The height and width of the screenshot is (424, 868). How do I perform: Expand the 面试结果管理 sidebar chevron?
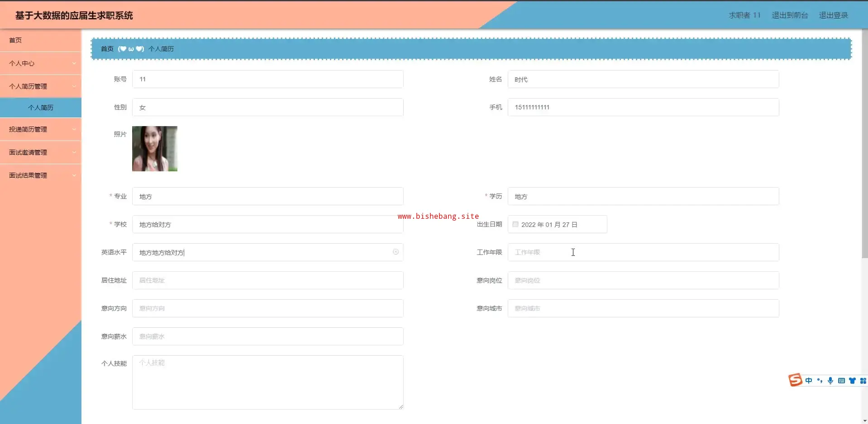74,175
